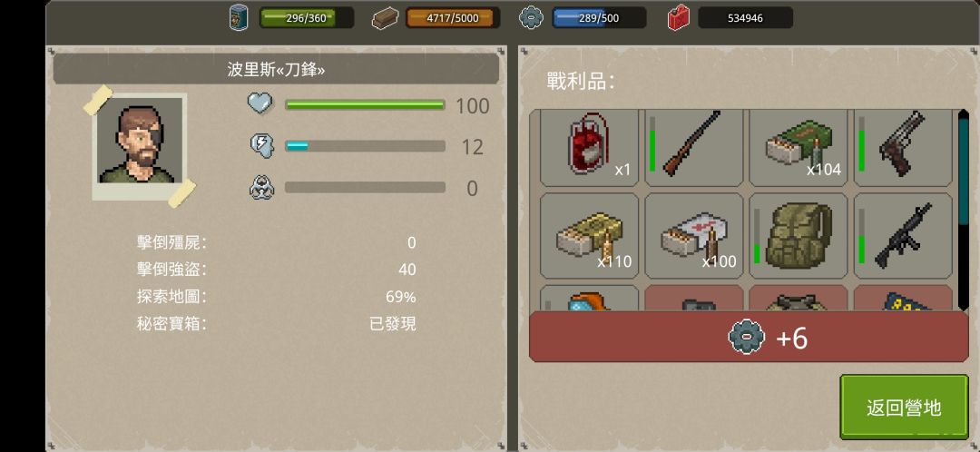Click the infection biohazard icon
Image resolution: width=980 pixels, height=452 pixels.
(x=261, y=187)
